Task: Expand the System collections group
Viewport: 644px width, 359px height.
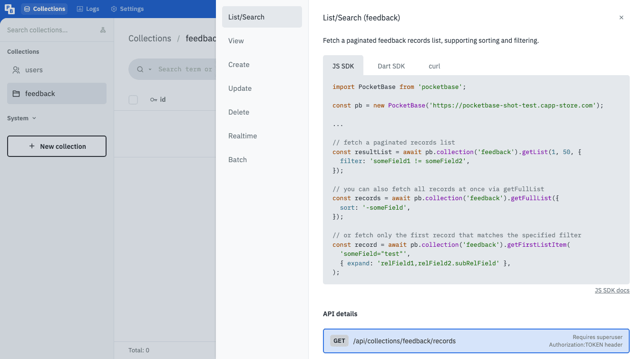Action: pyautogui.click(x=22, y=118)
